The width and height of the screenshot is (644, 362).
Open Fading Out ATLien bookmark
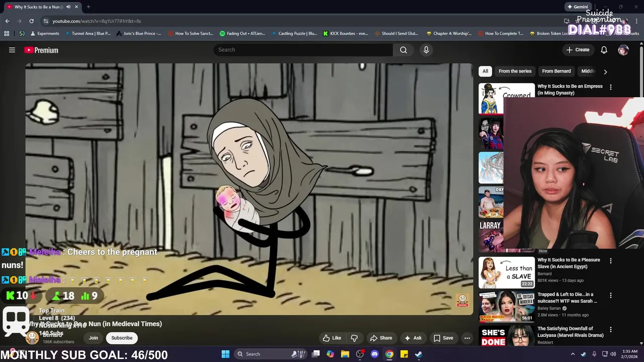tap(243, 34)
